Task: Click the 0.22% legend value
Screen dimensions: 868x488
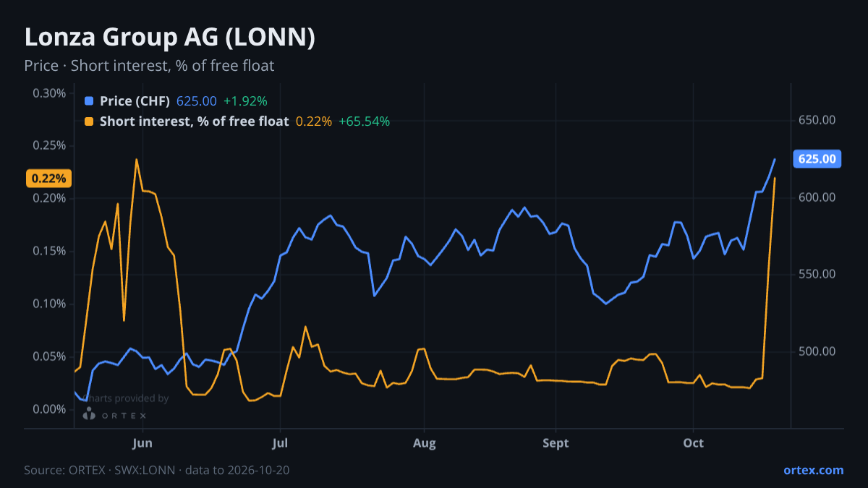Action: point(314,121)
